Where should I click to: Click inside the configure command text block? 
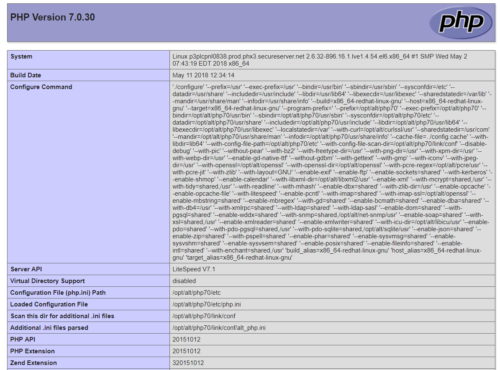click(332, 172)
